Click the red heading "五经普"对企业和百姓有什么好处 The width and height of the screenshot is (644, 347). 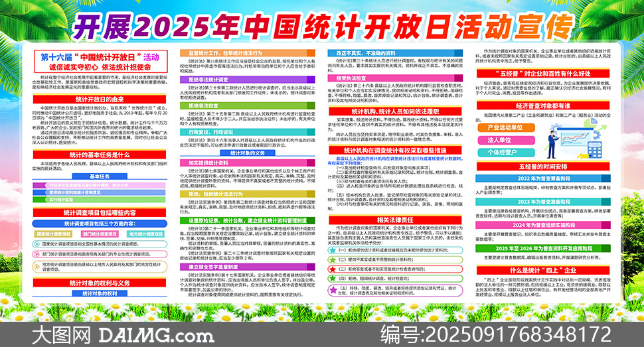tap(543, 74)
